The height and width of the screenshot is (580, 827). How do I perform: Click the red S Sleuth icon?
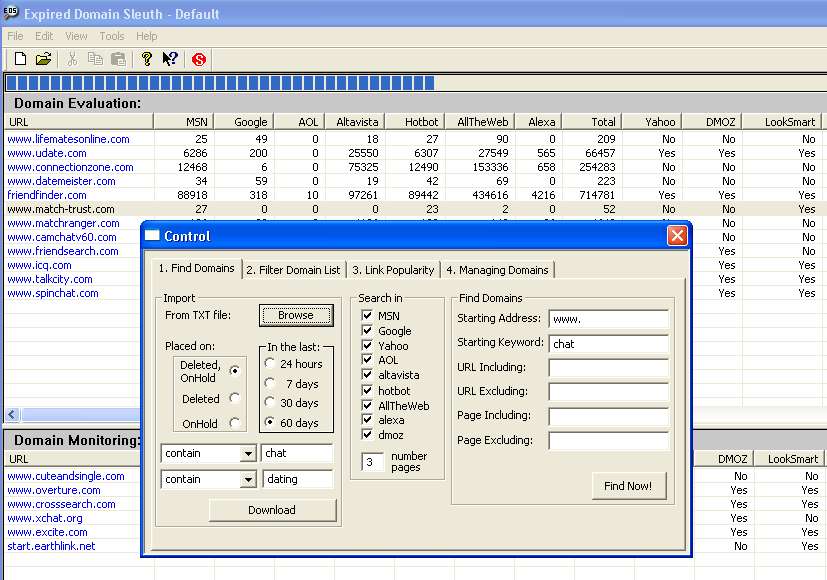tap(199, 60)
